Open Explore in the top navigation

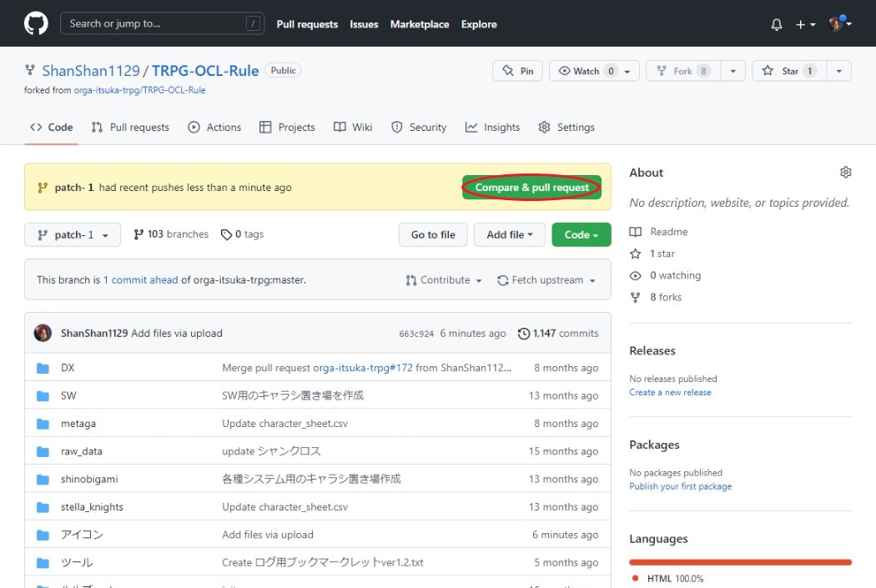479,24
